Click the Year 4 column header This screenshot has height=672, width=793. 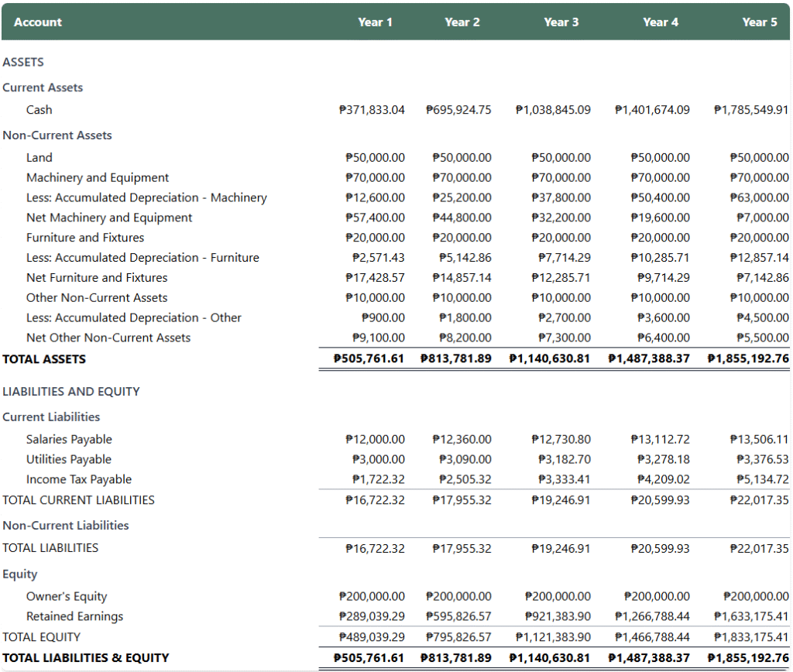[661, 22]
